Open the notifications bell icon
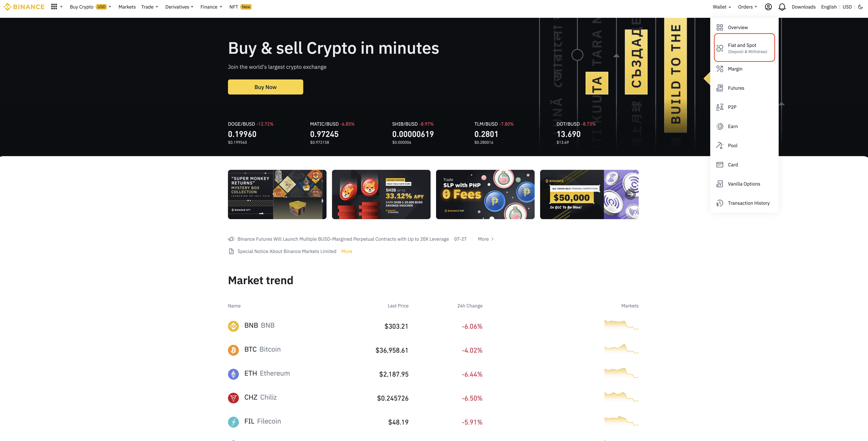 (782, 7)
